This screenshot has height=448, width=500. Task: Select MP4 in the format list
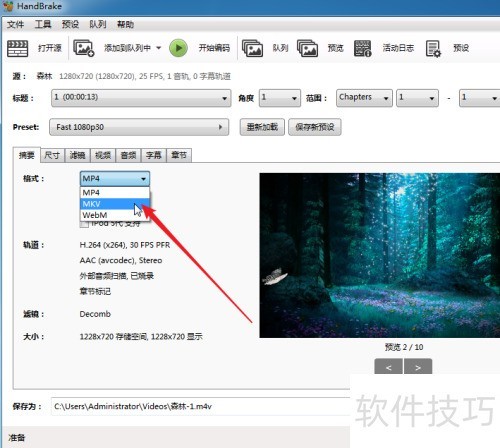[115, 192]
